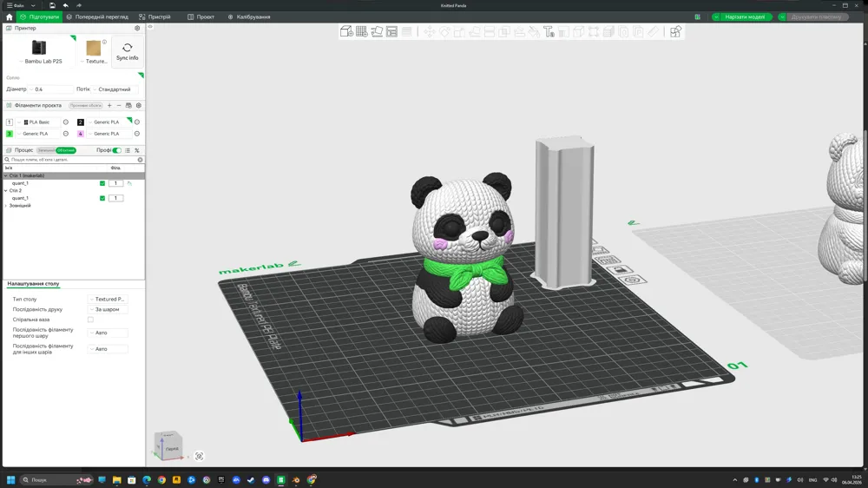Click the filament mapping pill in Філаменти проєкта header

[x=86, y=105]
